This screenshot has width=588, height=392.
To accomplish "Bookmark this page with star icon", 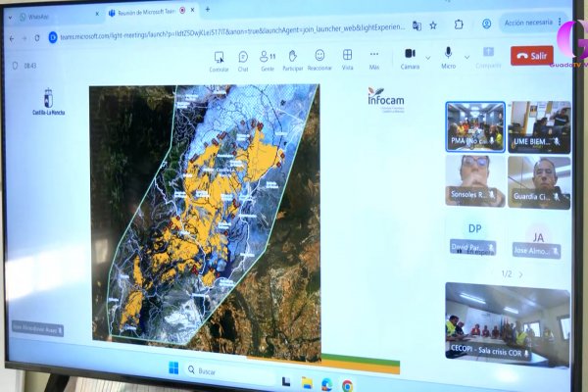I will pos(433,25).
